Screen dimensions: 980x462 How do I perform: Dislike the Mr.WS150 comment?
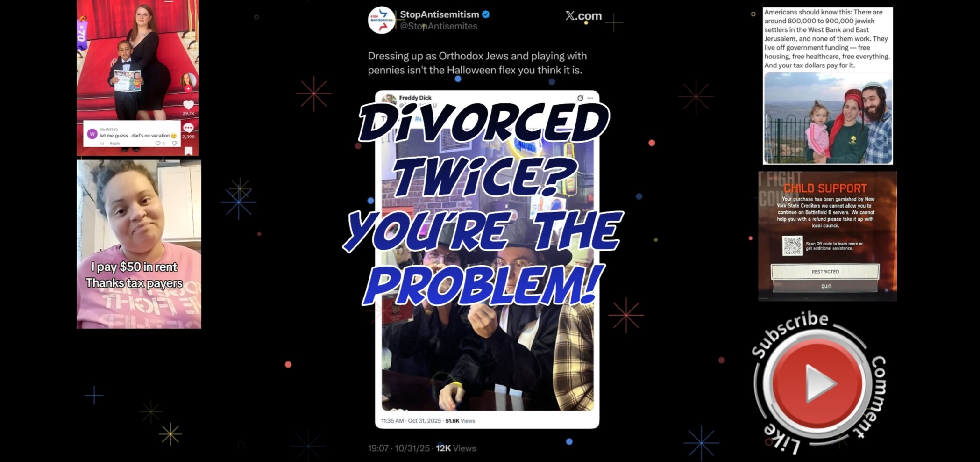coord(175,144)
